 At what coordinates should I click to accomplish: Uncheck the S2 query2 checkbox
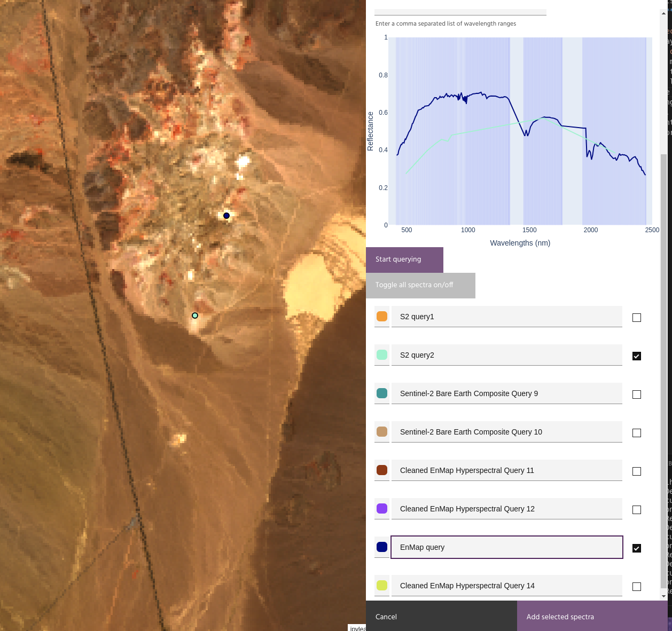coord(637,356)
